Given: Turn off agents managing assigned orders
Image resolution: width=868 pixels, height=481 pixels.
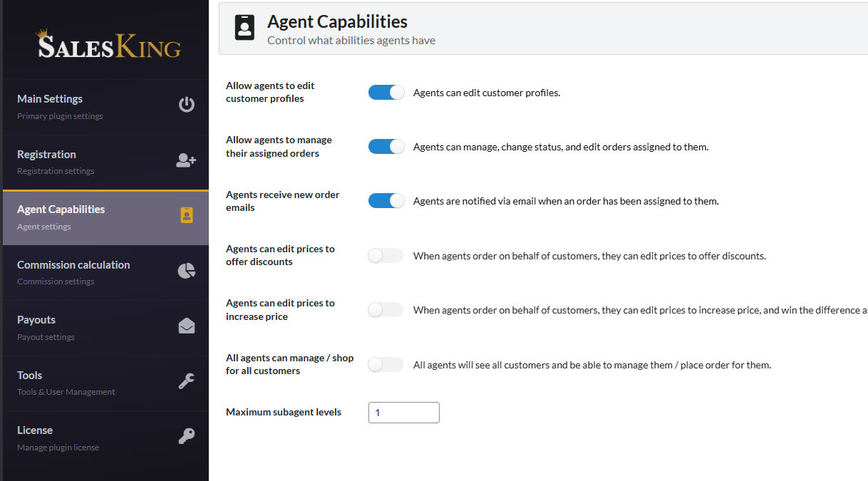Looking at the screenshot, I should pyautogui.click(x=386, y=147).
